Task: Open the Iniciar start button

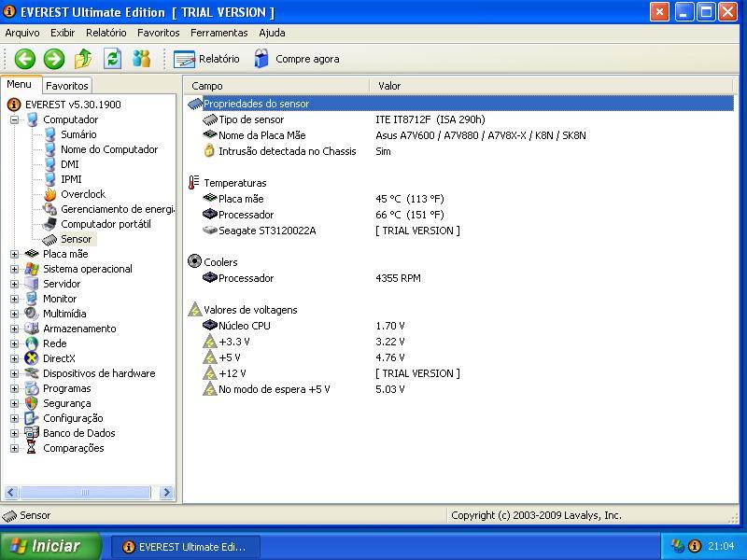Action: click(x=50, y=546)
